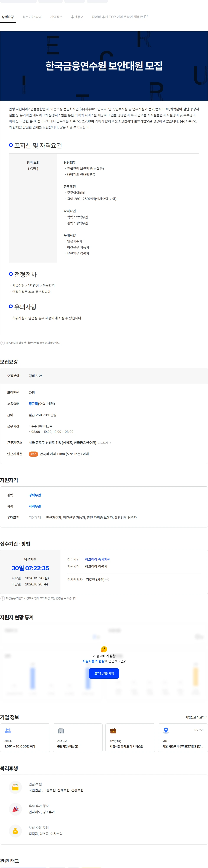Click 정규직 employment type text
This screenshot has width=208, height=868.
click(33, 404)
